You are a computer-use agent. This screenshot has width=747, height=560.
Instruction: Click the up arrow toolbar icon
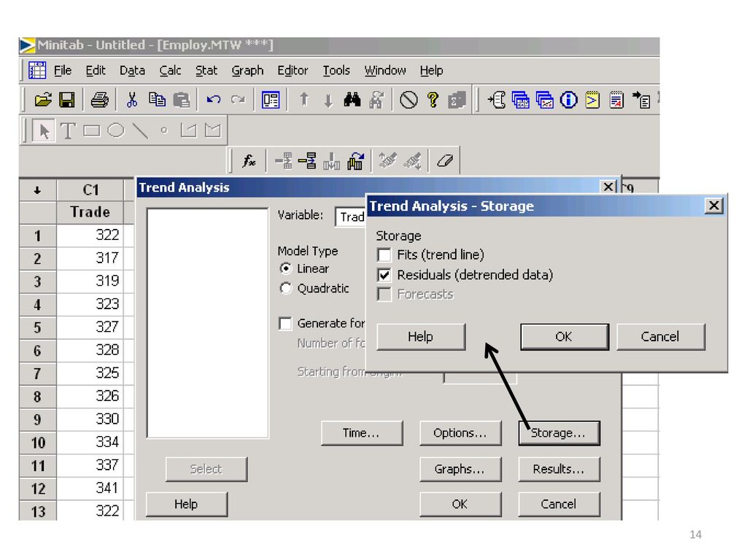pos(304,100)
